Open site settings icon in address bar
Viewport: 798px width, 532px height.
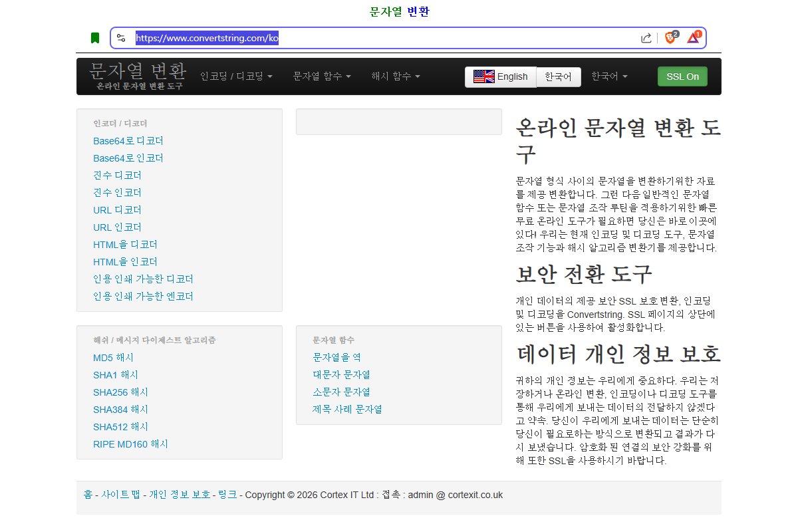(121, 38)
